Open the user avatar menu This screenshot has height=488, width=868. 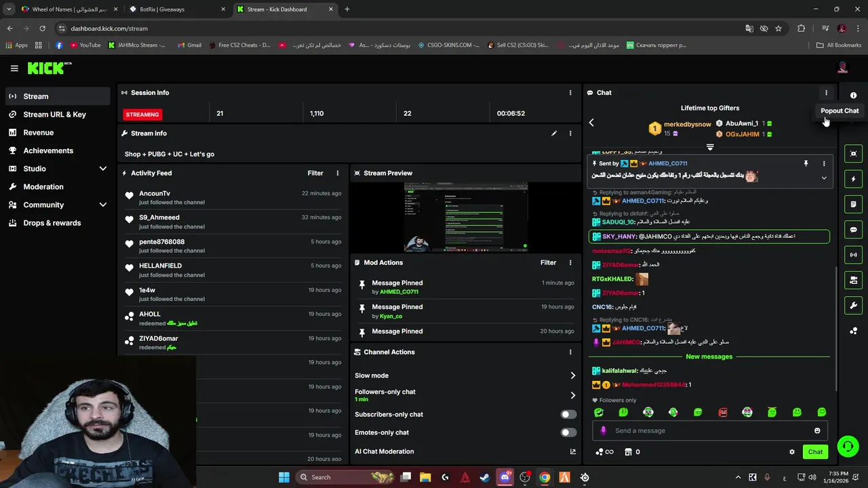click(x=842, y=68)
